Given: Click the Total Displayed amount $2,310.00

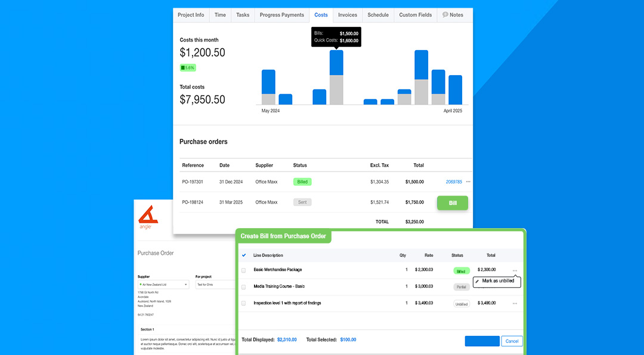Looking at the screenshot, I should coord(287,340).
